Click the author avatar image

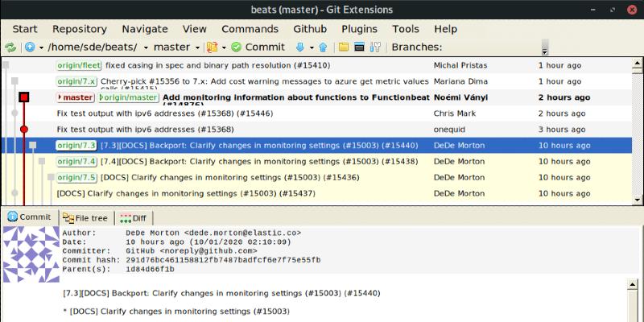point(31,254)
